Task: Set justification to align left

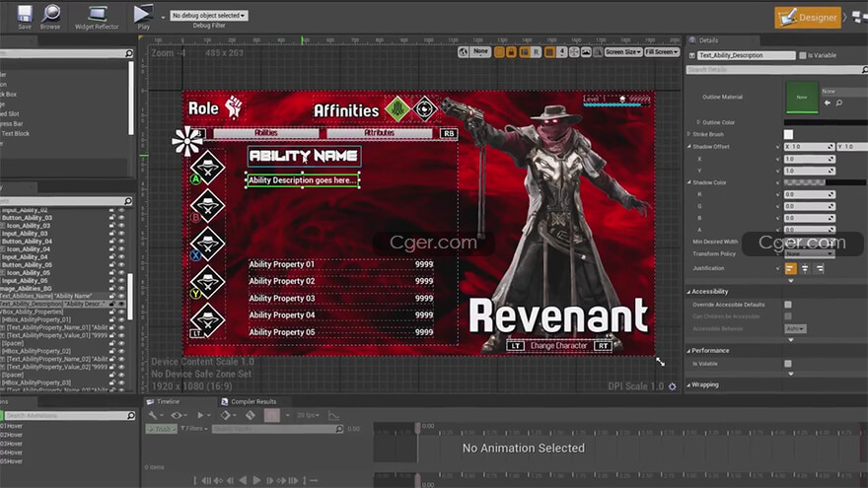Action: 790,269
